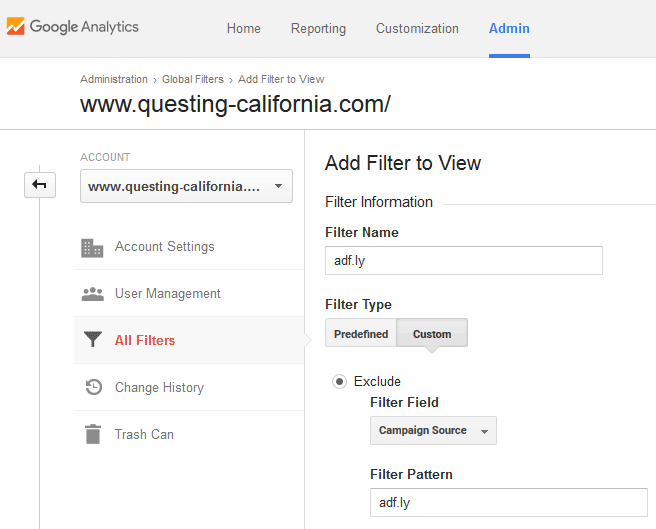Open the Reporting tab

click(318, 28)
